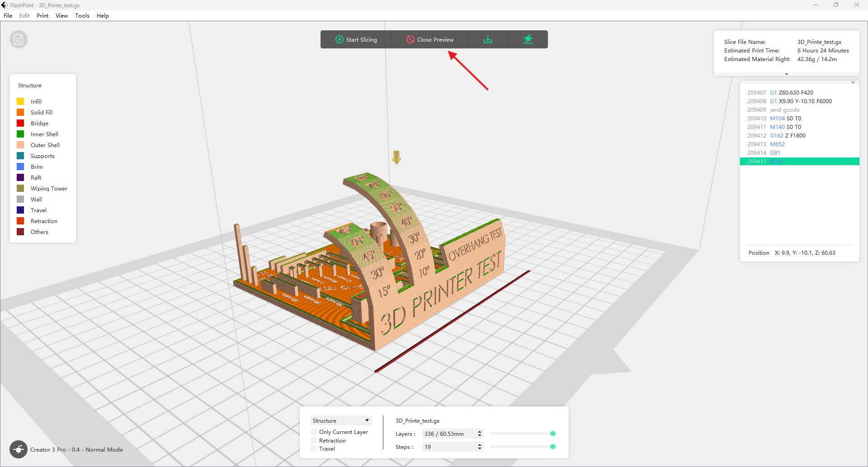Click the Supports teal swatch

click(20, 156)
